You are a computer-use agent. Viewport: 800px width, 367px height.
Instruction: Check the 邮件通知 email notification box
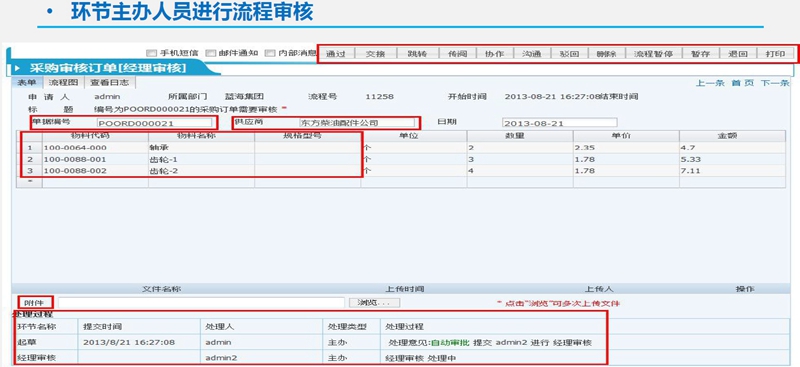[211, 53]
